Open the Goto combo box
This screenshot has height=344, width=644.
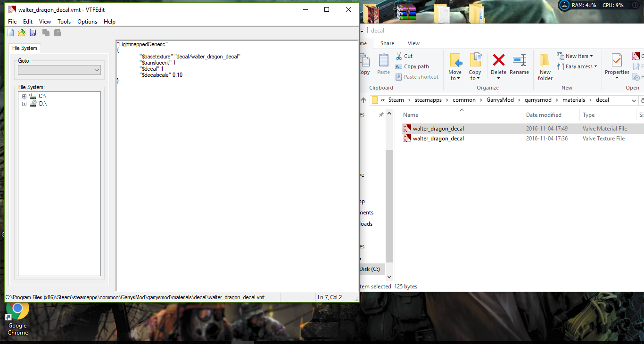coord(59,70)
